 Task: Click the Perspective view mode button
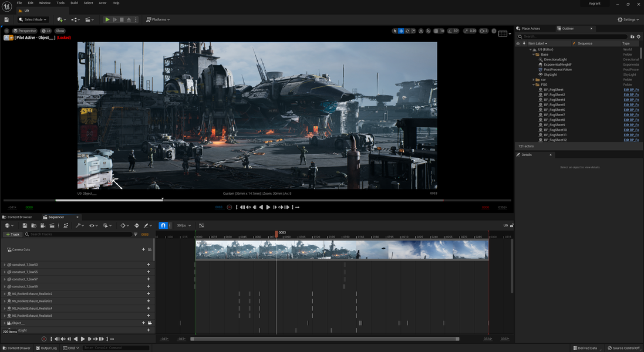[x=25, y=31]
